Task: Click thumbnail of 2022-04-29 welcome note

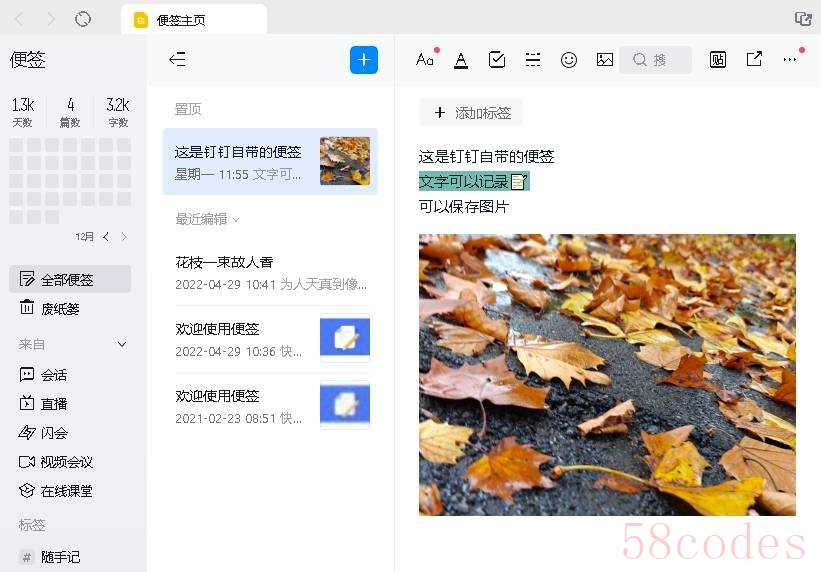Action: [345, 338]
